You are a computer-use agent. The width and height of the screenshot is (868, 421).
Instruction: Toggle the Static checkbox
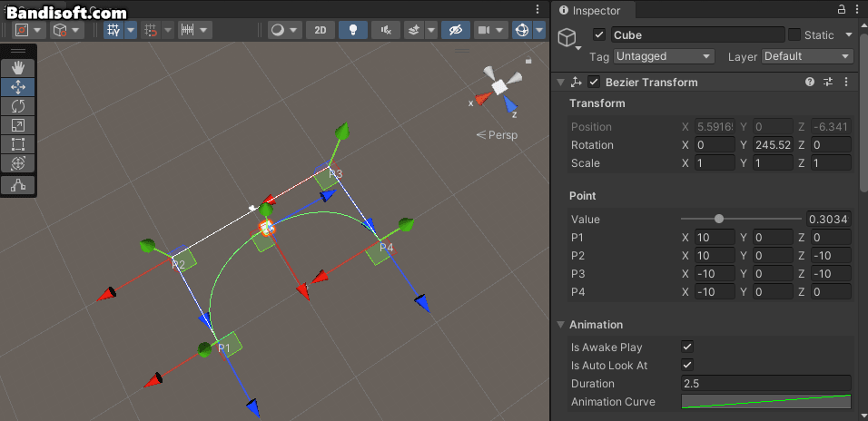point(794,34)
